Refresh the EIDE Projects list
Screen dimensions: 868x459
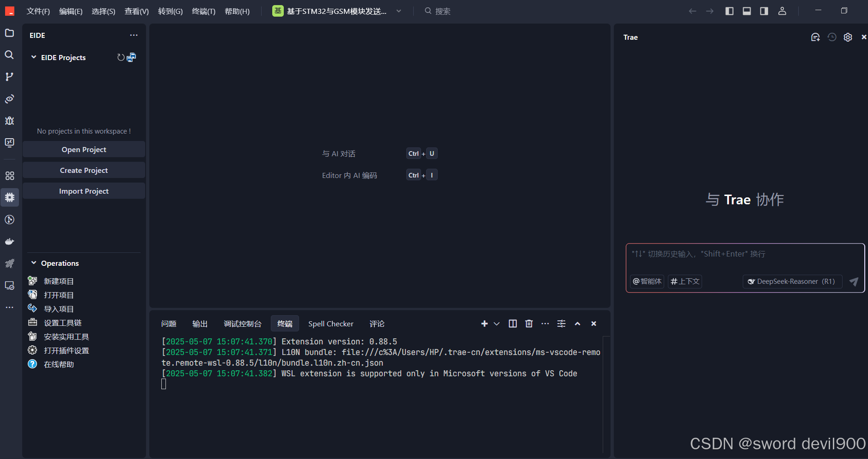pyautogui.click(x=121, y=57)
